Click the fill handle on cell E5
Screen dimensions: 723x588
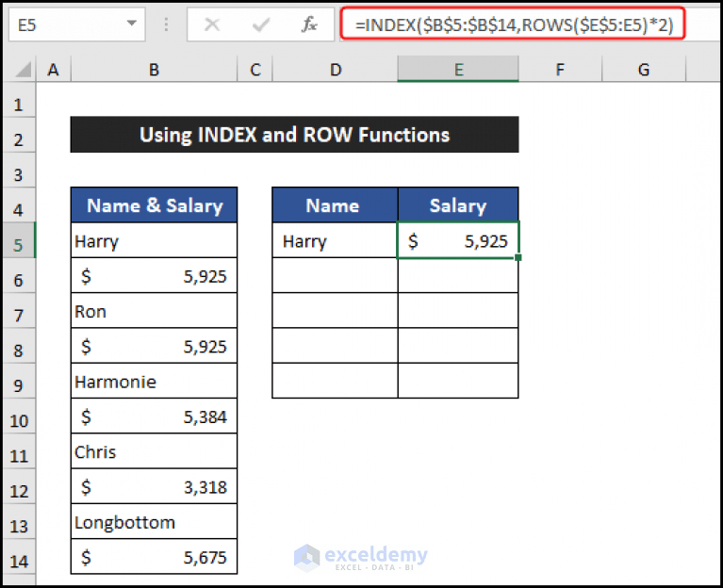coord(518,257)
